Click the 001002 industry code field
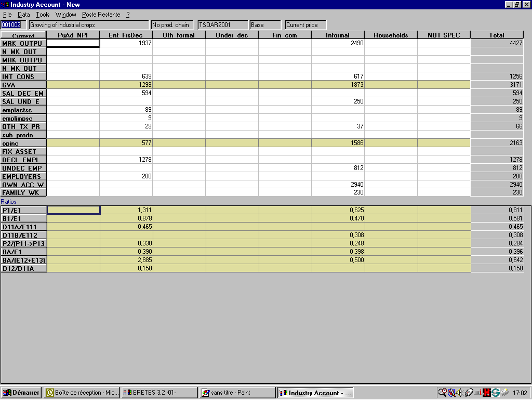 tap(11, 25)
